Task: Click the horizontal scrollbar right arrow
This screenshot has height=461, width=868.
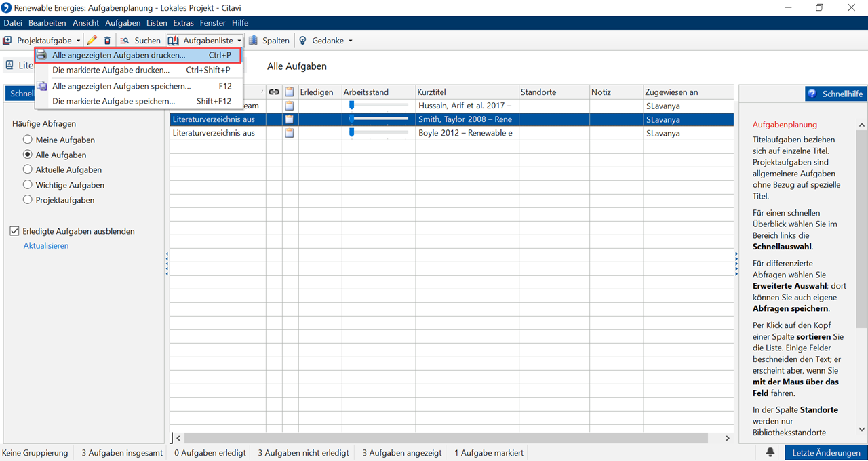Action: pyautogui.click(x=727, y=438)
